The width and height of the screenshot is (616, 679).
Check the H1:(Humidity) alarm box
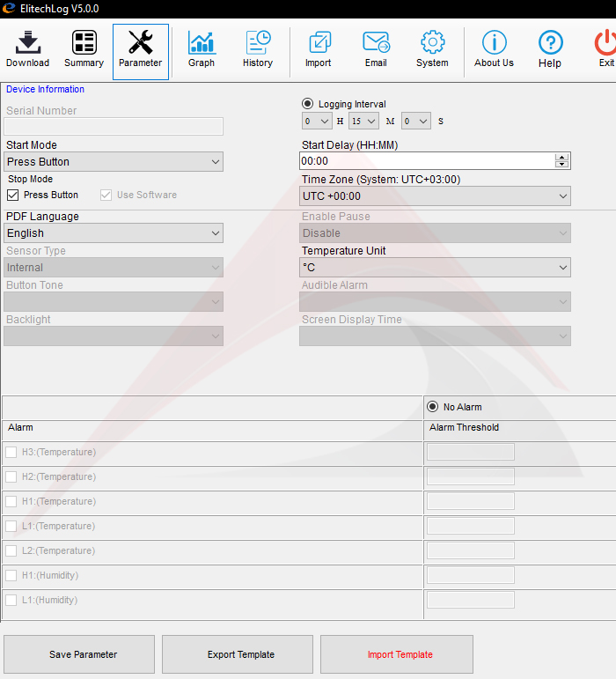(x=11, y=575)
